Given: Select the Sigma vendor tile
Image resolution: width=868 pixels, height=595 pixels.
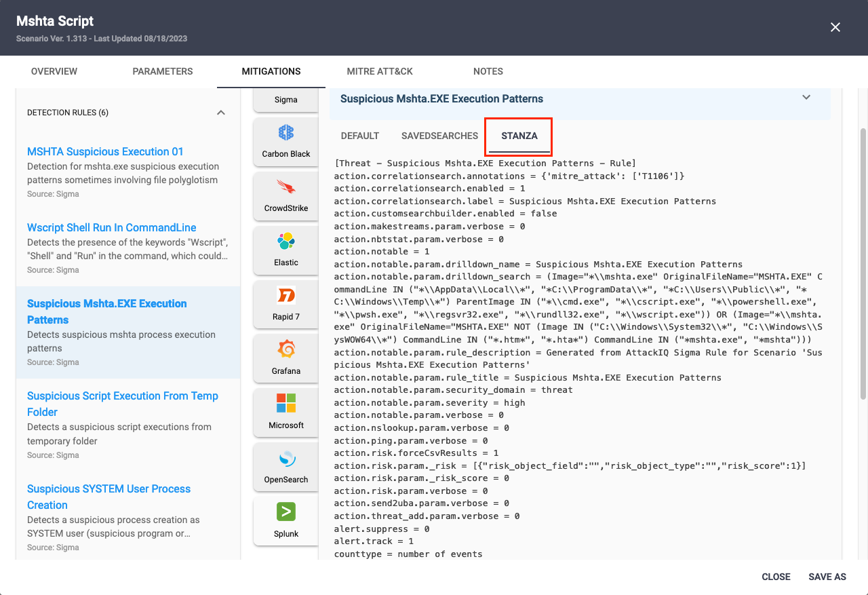Looking at the screenshot, I should (285, 100).
